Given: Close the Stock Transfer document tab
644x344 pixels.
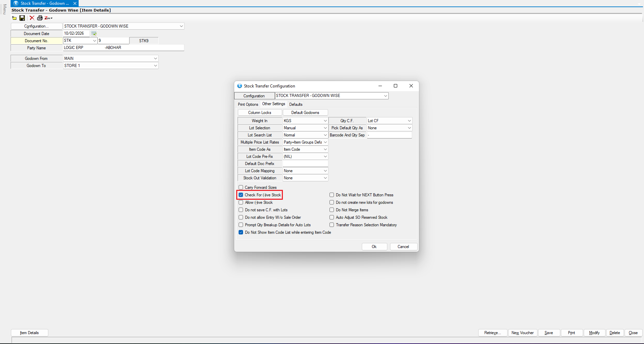Looking at the screenshot, I should [75, 3].
